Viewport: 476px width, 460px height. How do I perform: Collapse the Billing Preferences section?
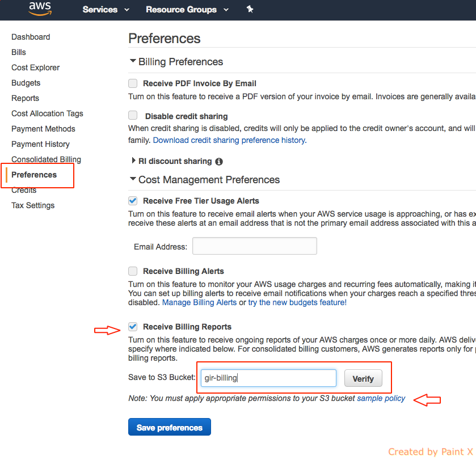pos(133,61)
